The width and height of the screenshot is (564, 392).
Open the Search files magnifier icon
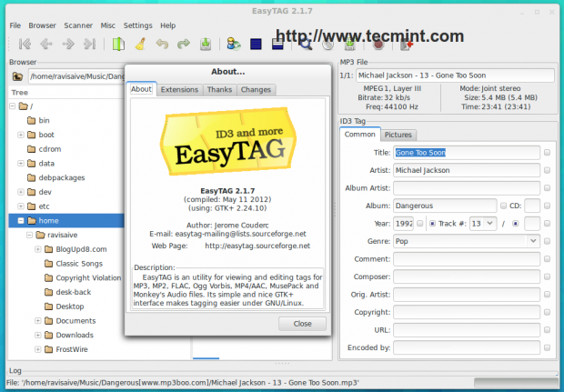[306, 45]
